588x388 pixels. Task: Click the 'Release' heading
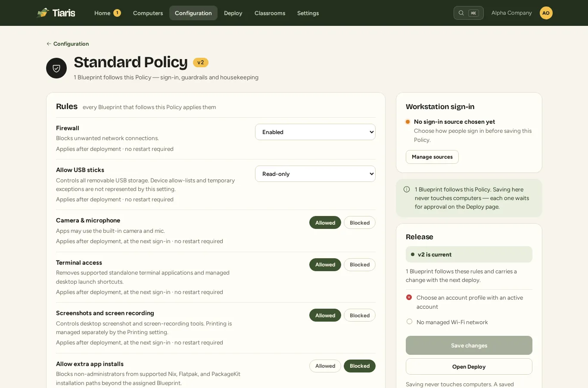[420, 237]
